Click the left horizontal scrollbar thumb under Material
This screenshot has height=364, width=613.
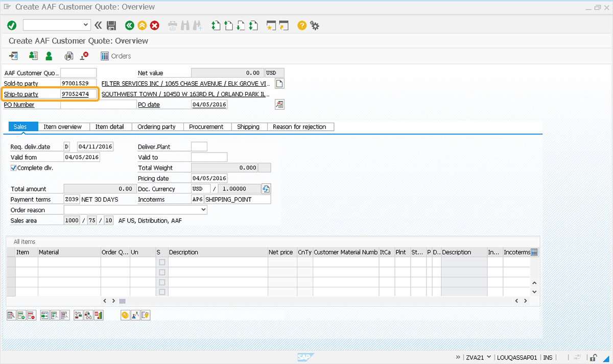[x=122, y=301]
